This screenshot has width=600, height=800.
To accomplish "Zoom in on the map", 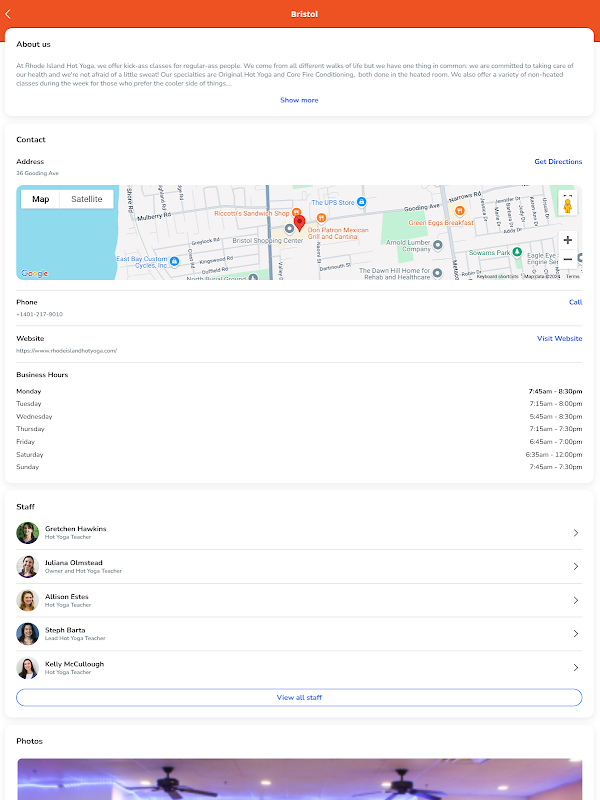I will click(x=567, y=240).
